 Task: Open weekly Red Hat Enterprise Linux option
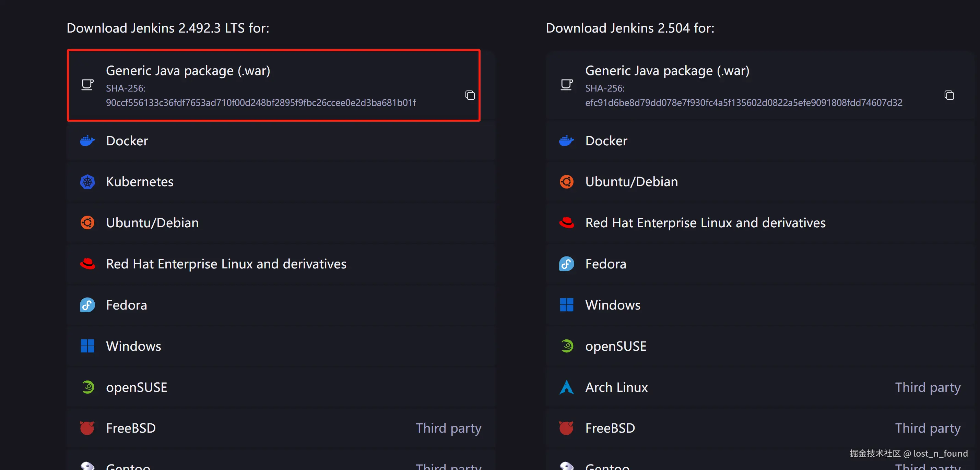coord(705,223)
